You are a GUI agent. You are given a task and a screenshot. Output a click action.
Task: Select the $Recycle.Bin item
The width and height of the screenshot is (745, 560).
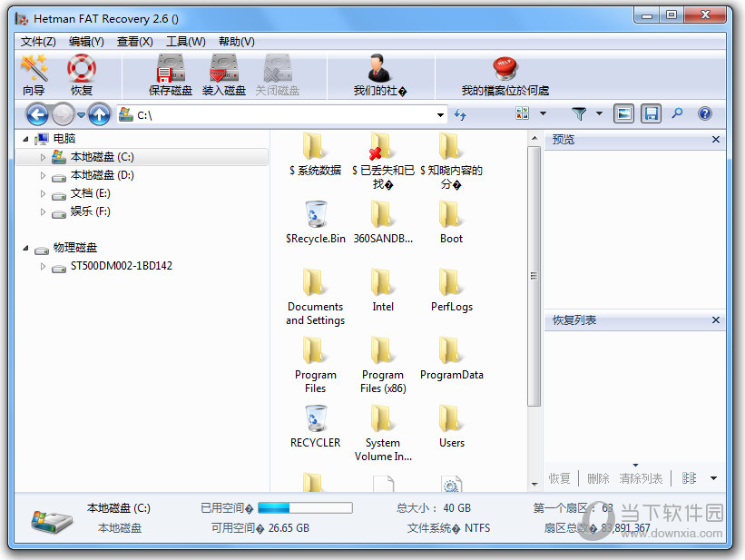pyautogui.click(x=315, y=222)
